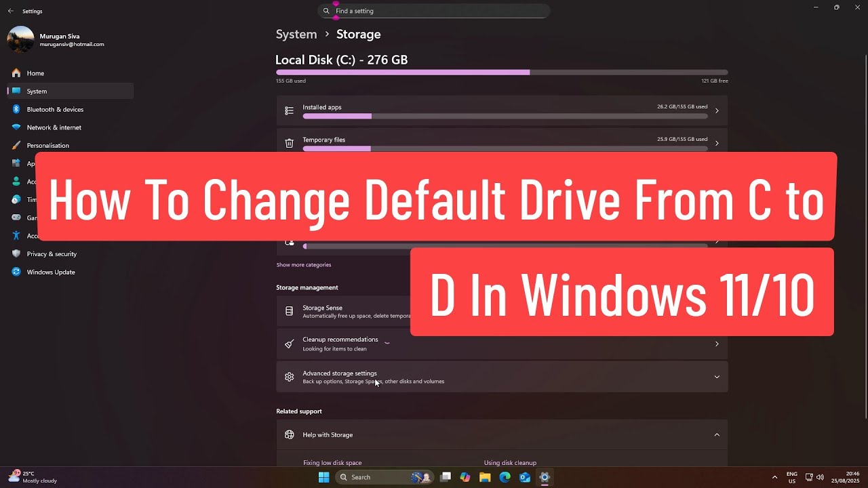Click 'Local Disk (C:) - 276 GB' heading
This screenshot has height=488, width=868.
click(342, 60)
